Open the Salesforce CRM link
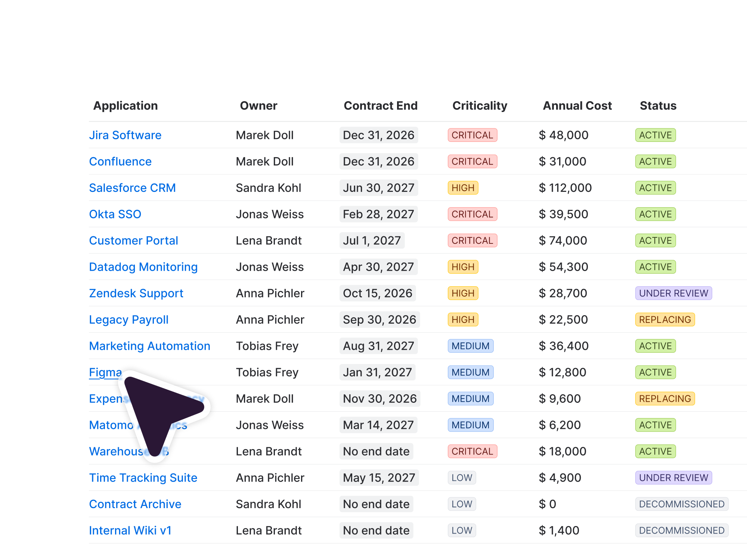The width and height of the screenshot is (747, 560). [132, 188]
